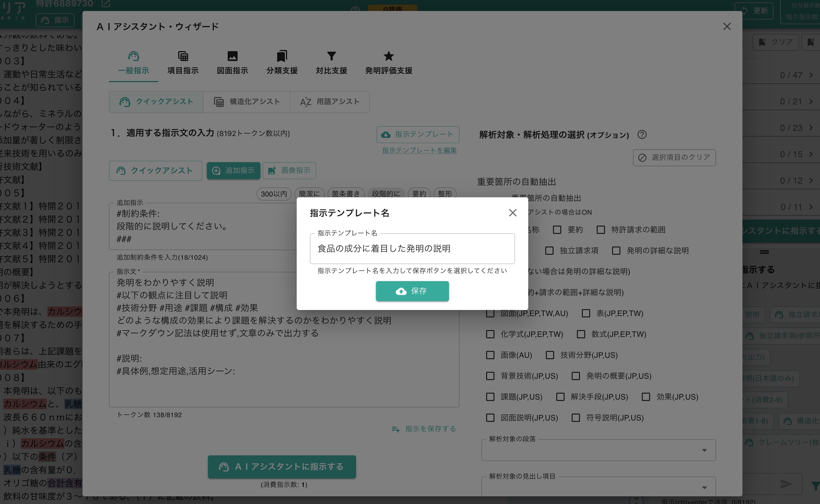
Task: Check the 効果(JP,US) checkbox
Action: [x=646, y=397]
